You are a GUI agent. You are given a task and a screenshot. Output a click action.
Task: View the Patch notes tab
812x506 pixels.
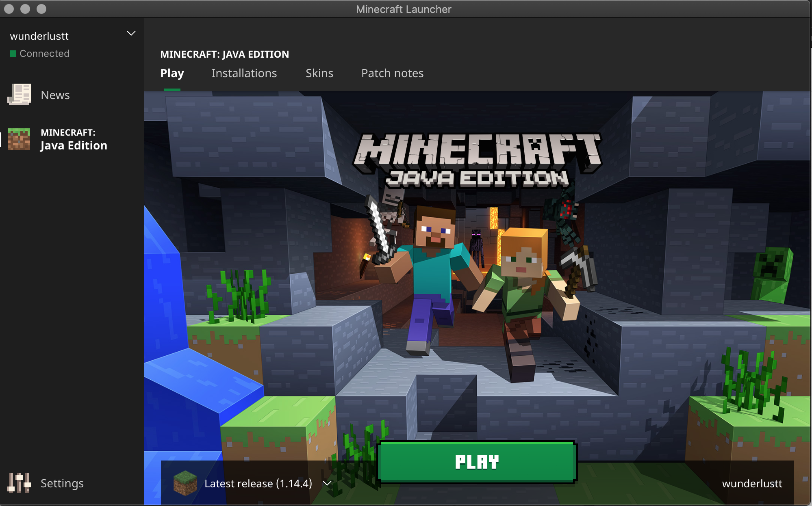392,73
